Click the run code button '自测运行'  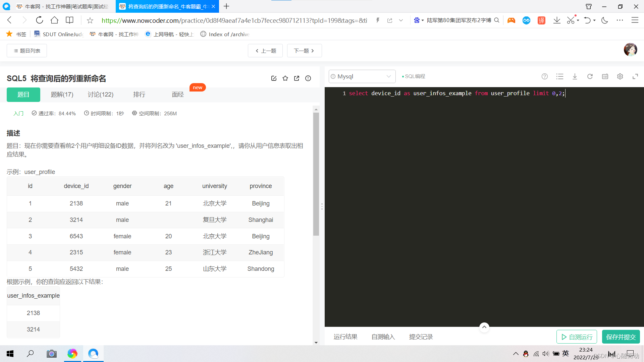tap(577, 337)
